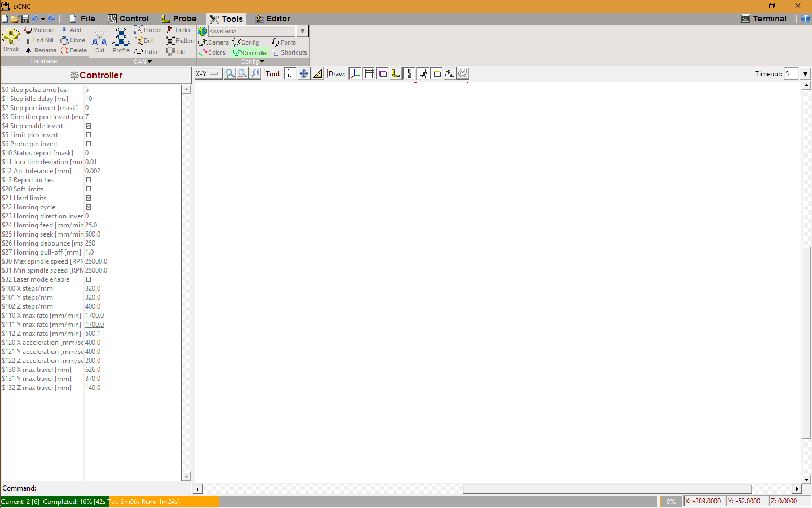The width and height of the screenshot is (812, 508).
Task: Click the canvas vertical scrollbar thumb
Action: point(806,343)
